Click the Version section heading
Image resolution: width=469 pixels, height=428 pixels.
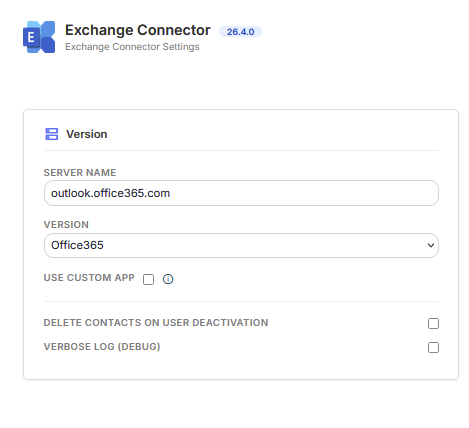tap(87, 134)
